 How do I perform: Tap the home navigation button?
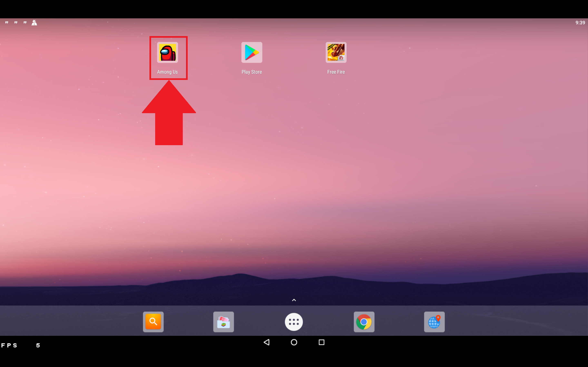[x=294, y=342]
